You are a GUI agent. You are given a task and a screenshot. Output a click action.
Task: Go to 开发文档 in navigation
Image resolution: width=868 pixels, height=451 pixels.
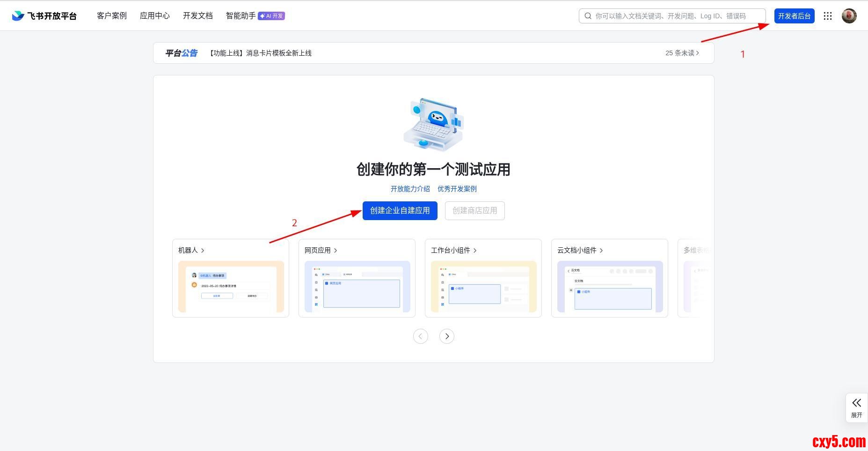pyautogui.click(x=197, y=16)
